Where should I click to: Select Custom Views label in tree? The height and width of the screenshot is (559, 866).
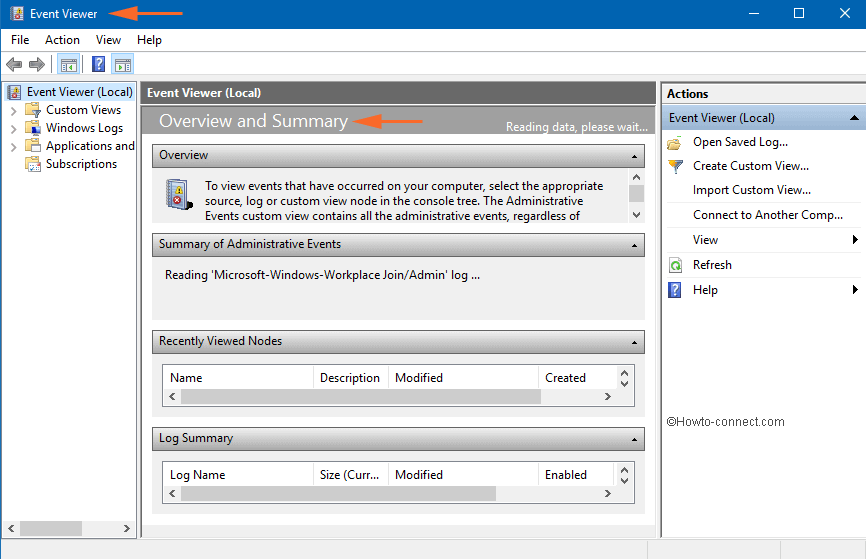coord(83,110)
